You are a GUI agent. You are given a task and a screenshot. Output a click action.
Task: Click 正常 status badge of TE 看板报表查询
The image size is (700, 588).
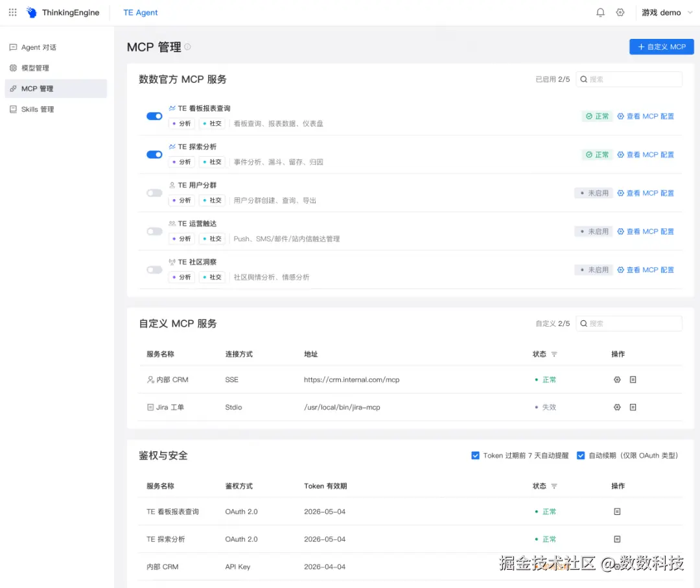[x=597, y=116]
